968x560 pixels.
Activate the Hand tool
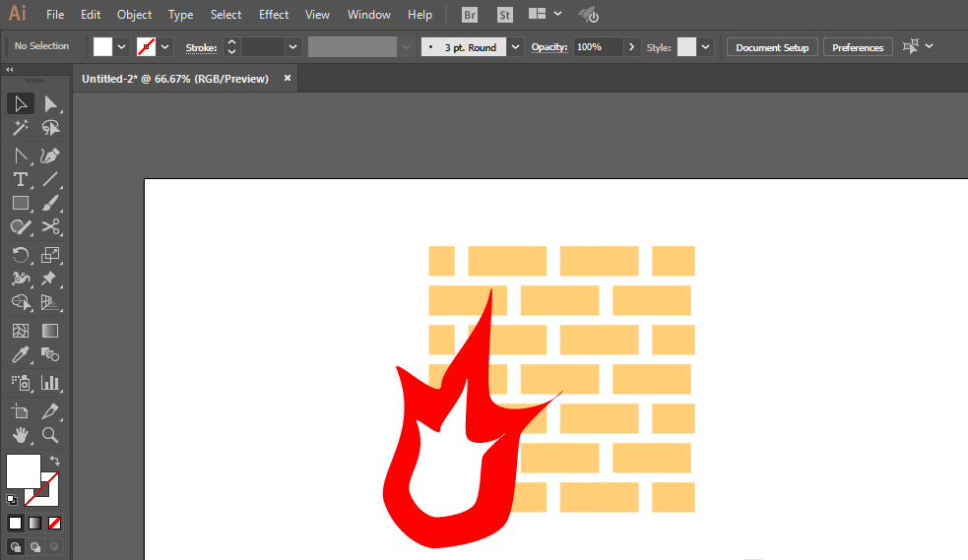click(21, 435)
